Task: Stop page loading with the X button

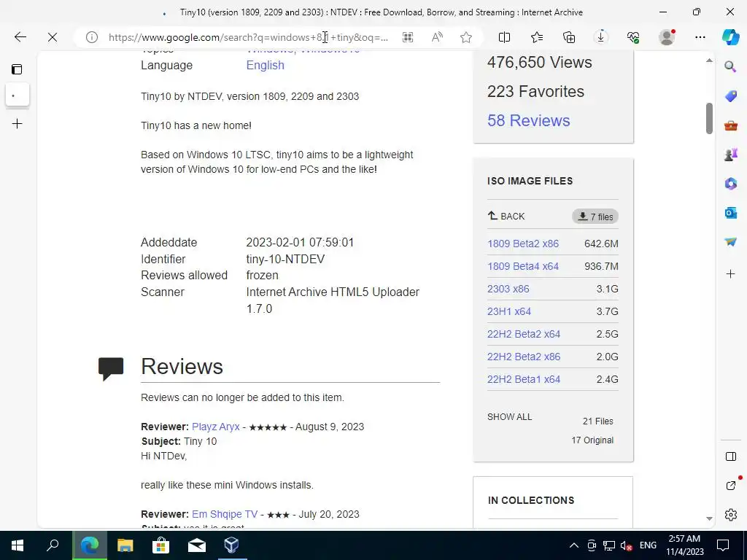Action: (53, 37)
